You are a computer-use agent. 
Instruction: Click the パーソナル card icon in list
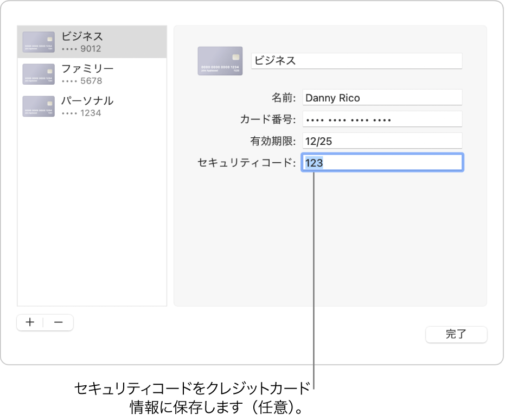(39, 106)
